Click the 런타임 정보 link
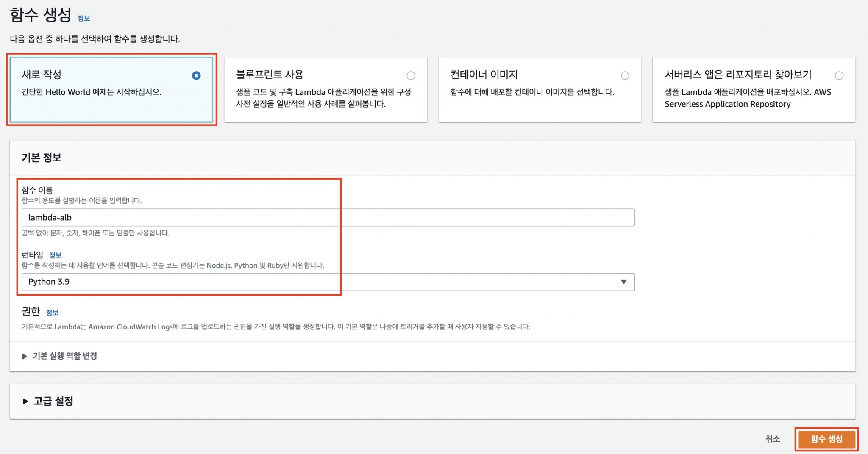The width and height of the screenshot is (868, 454). 56,255
